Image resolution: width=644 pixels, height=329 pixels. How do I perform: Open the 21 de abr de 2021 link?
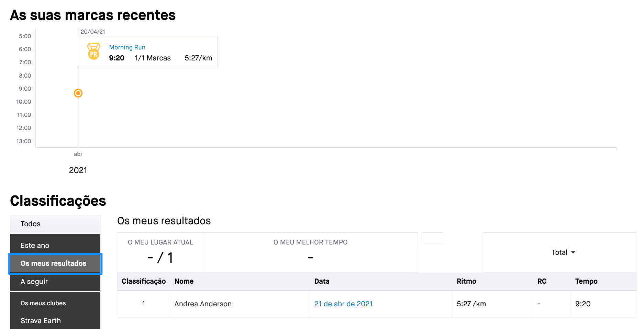click(x=343, y=304)
